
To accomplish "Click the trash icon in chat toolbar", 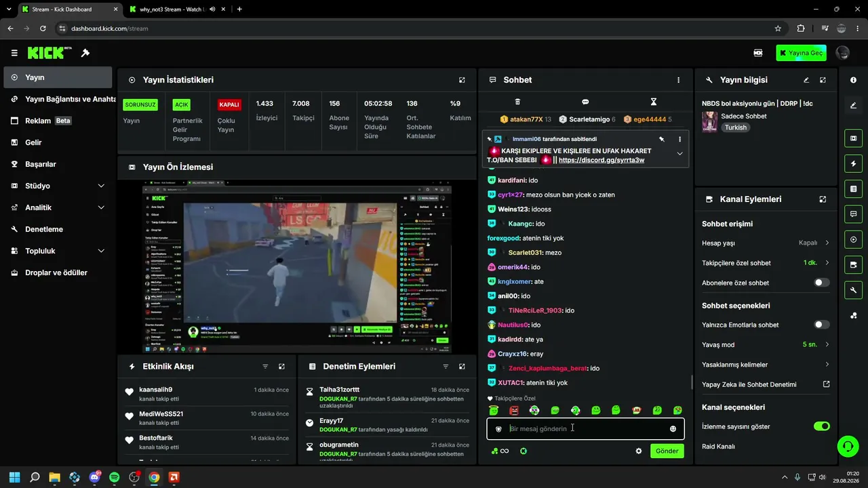I will coord(517,102).
